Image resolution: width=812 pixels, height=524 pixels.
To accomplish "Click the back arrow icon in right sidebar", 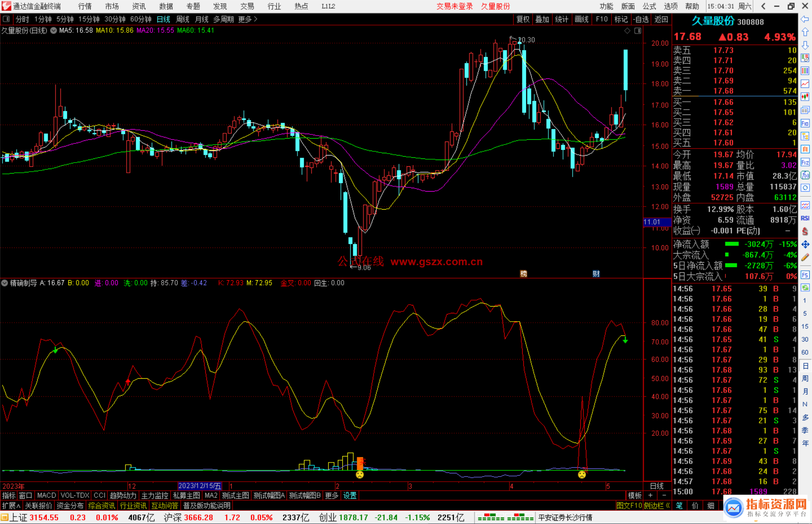I will 805,19.
